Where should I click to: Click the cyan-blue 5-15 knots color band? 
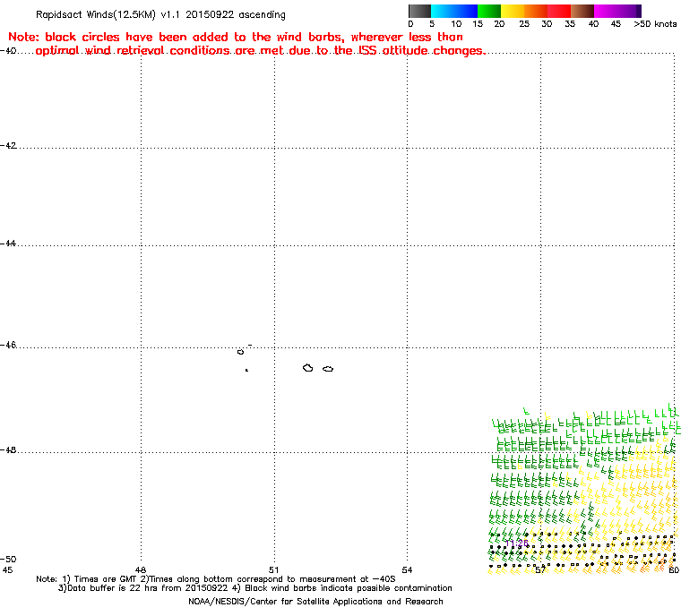[454, 11]
